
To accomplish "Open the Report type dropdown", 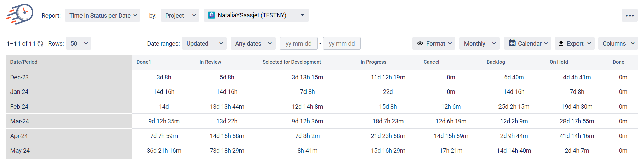I will tap(102, 15).
